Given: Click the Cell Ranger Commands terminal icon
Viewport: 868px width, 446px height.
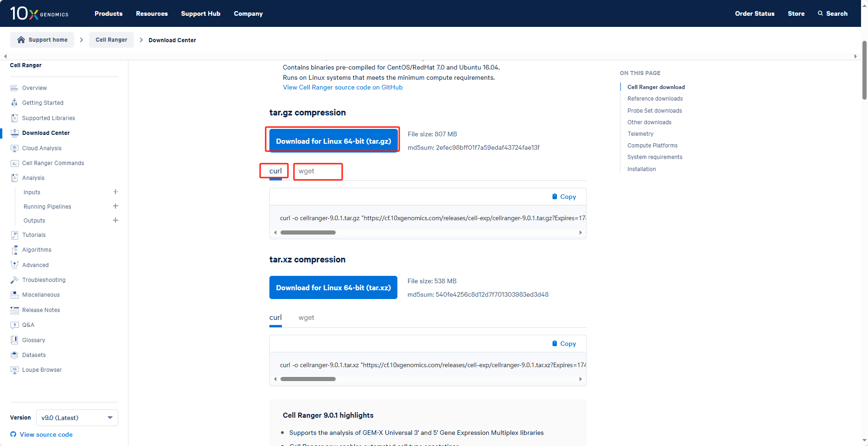Looking at the screenshot, I should 14,163.
